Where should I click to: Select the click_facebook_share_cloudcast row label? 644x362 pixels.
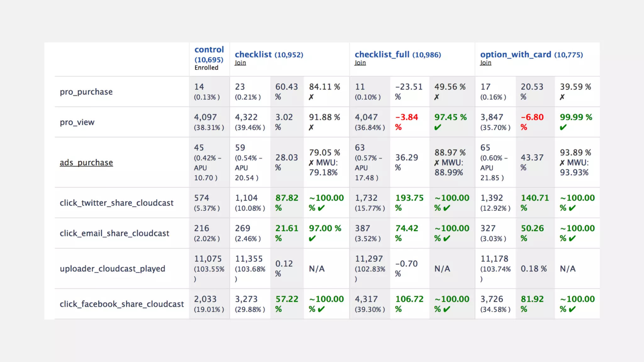click(122, 304)
